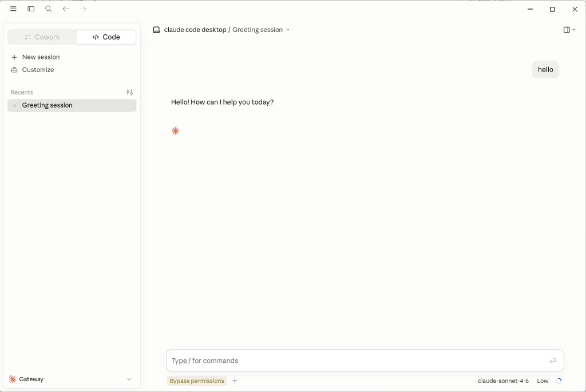Image resolution: width=586 pixels, height=392 pixels.
Task: Close the application window
Action: point(575,9)
